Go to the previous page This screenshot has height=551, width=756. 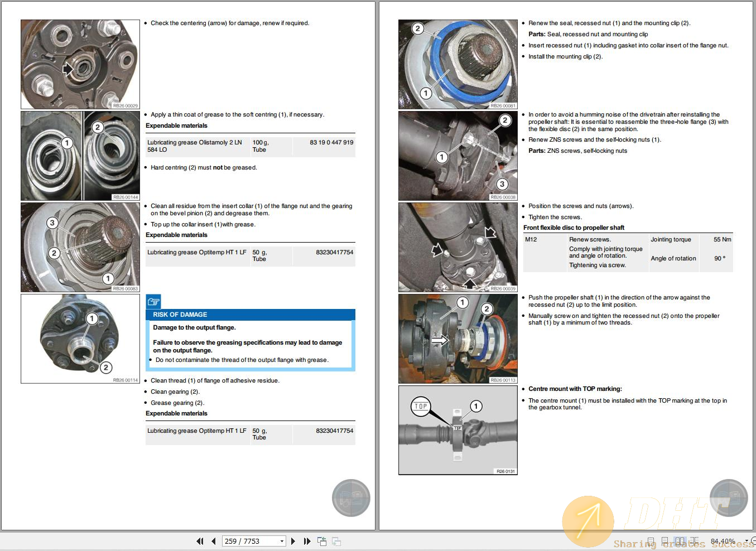click(213, 541)
